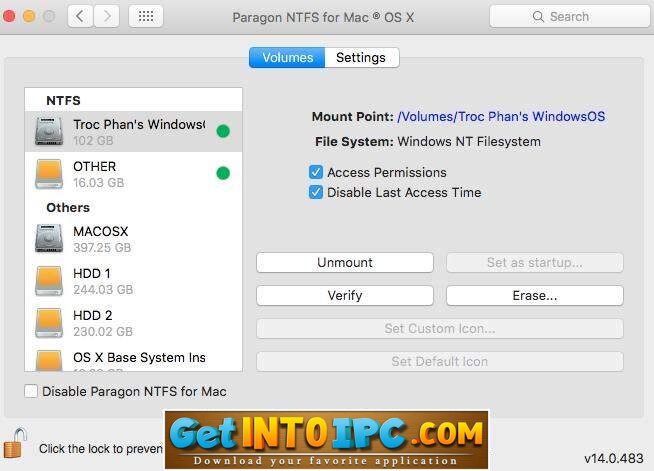Select Troc Phan's Windows drive icon
Screen dimensions: 654x471
[x=49, y=131]
